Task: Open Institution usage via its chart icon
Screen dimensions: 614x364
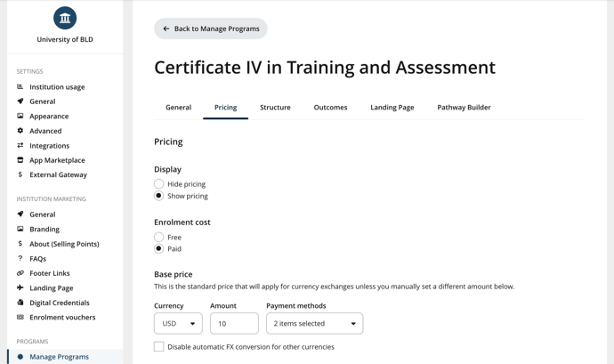Action: [20, 86]
